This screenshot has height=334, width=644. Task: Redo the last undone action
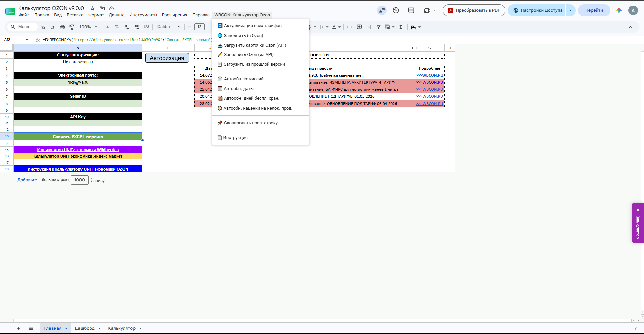click(52, 27)
